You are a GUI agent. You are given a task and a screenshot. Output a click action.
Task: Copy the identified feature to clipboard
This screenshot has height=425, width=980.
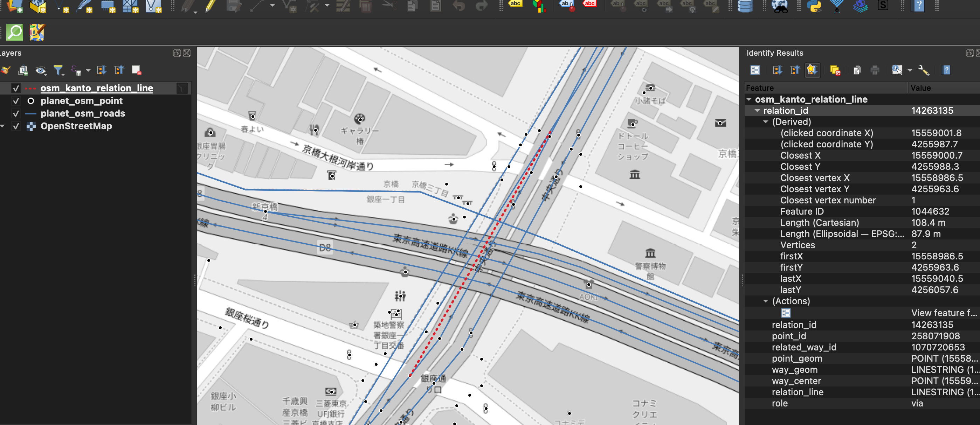857,70
